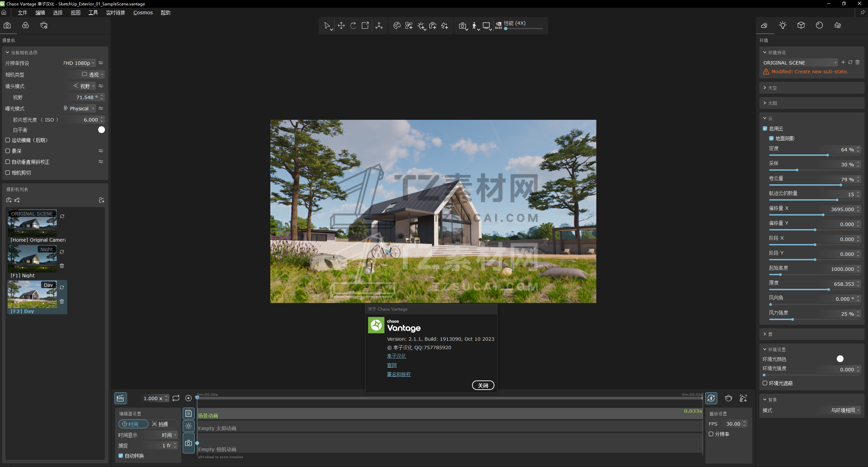Click the 关闭 button in the About dialog

(483, 386)
